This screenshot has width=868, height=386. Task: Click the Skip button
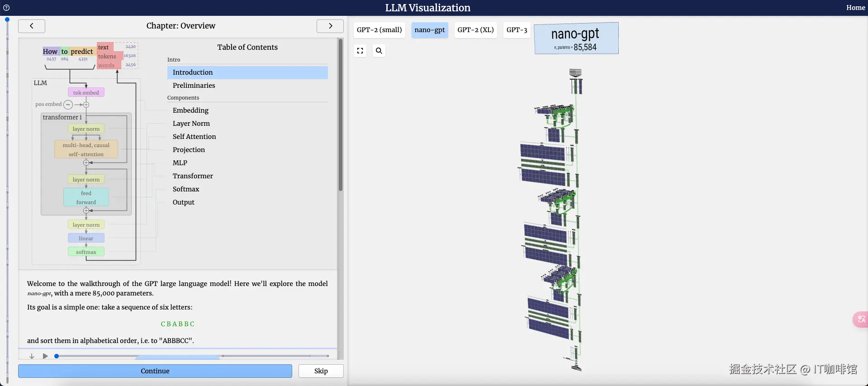(x=321, y=371)
